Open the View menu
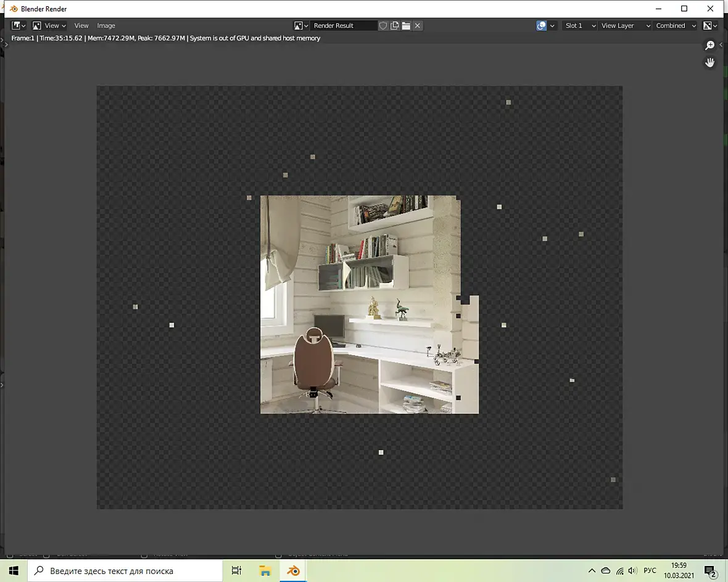Viewport: 728px width, 582px height. pyautogui.click(x=81, y=25)
